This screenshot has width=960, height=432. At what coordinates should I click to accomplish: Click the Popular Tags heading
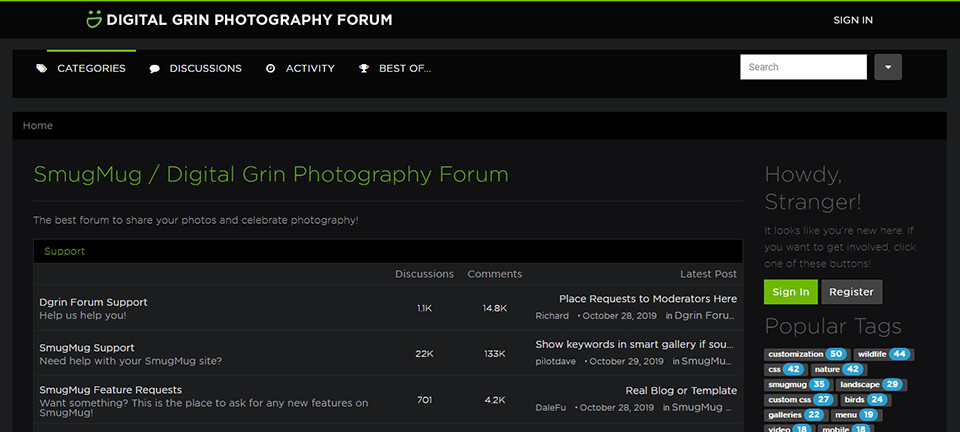pyautogui.click(x=833, y=326)
